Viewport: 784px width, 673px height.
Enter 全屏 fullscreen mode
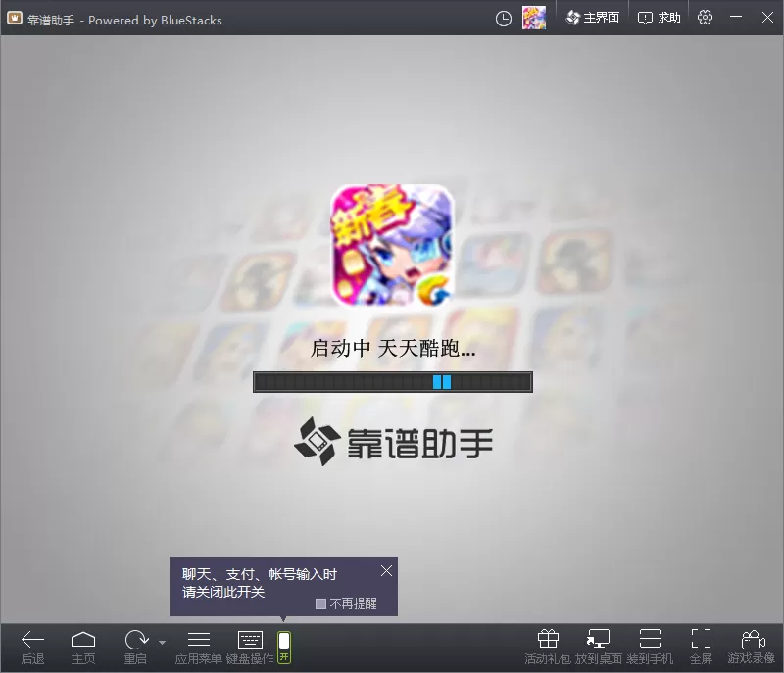click(x=701, y=647)
